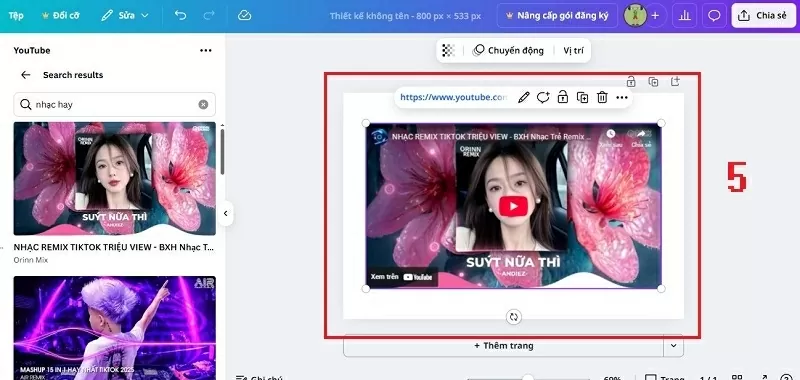This screenshot has width=800, height=380.
Task: Open Chuyển động animation option
Action: click(508, 50)
